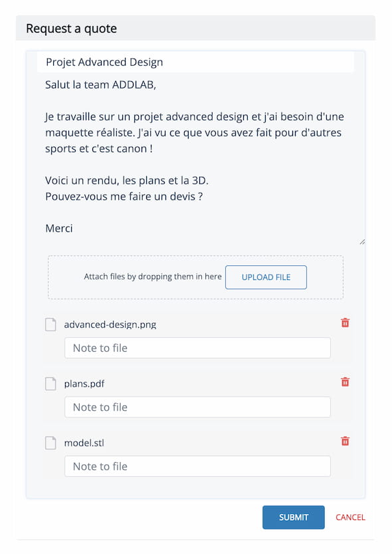Open the Upload File dialog
This screenshot has width=392, height=554.
pos(266,277)
